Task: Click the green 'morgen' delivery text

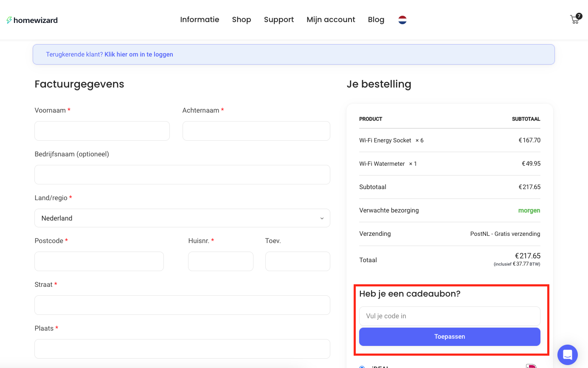Action: 529,210
